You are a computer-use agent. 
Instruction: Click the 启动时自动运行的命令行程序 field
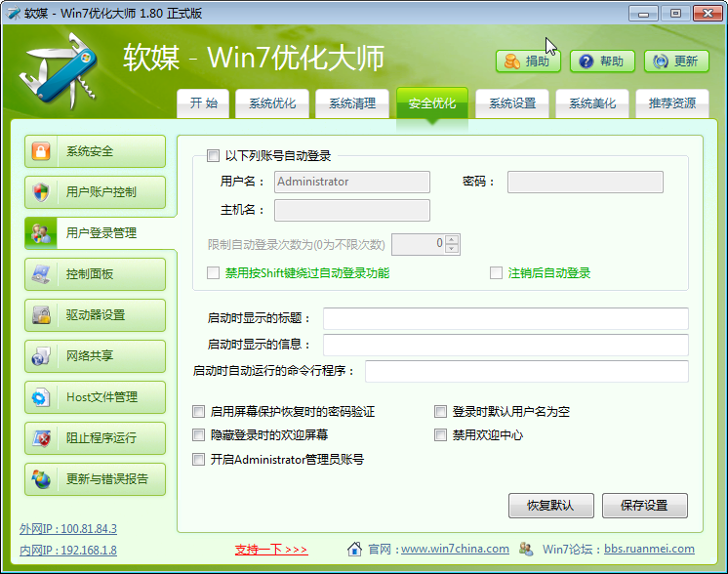527,372
